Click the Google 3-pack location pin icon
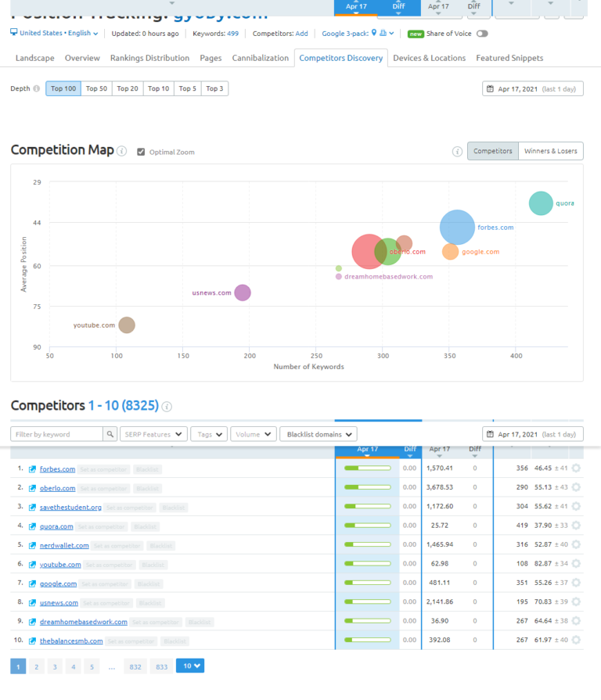The width and height of the screenshot is (601, 700). click(x=374, y=33)
